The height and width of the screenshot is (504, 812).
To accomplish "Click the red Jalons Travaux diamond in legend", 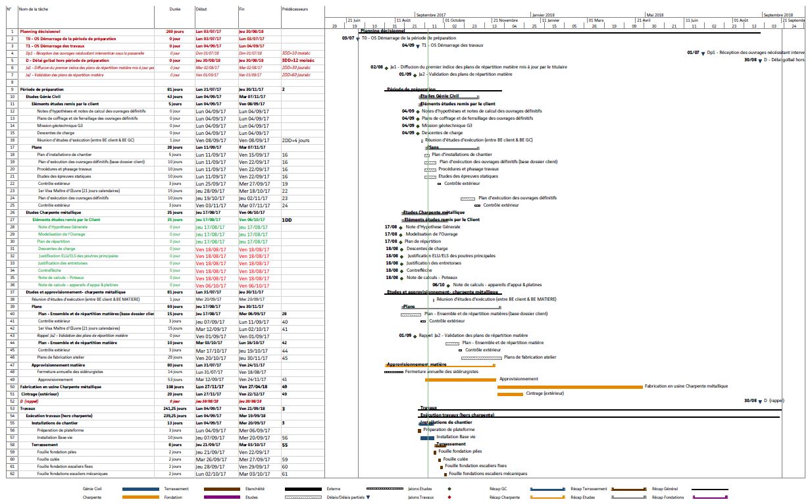I will pyautogui.click(x=449, y=497).
